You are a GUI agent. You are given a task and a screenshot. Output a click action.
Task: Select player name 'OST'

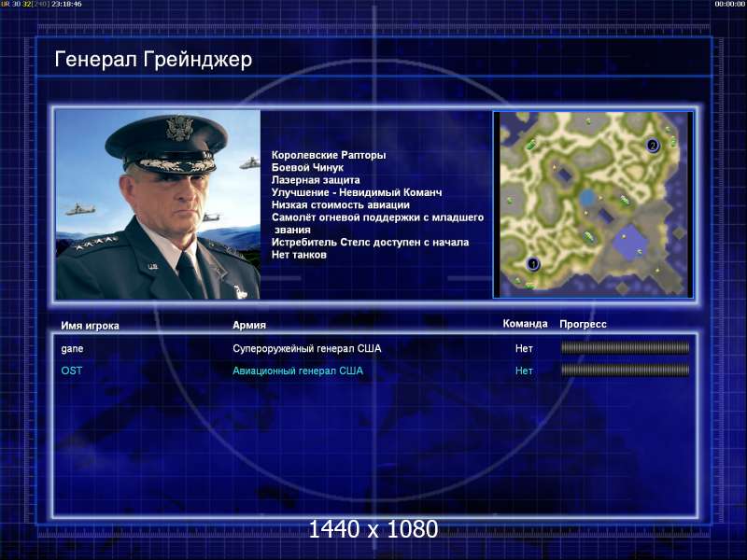coord(72,371)
